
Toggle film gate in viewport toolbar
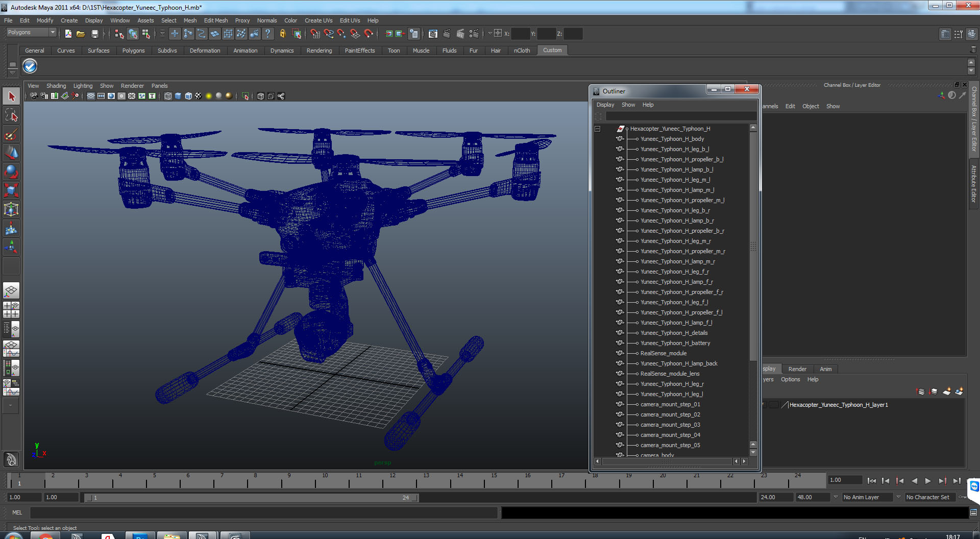[101, 96]
